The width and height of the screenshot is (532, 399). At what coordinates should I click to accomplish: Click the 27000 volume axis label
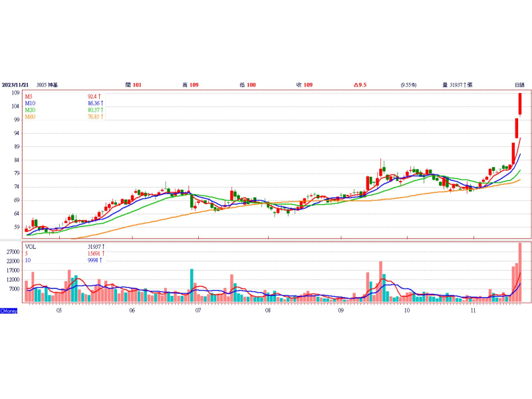tap(13, 252)
